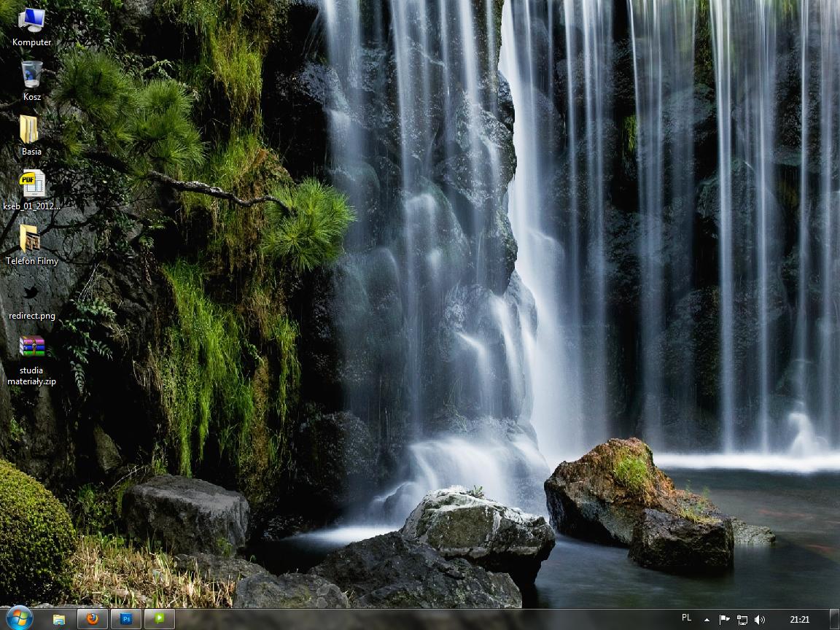840x630 pixels.
Task: Open Windows Explorer from the taskbar
Action: [x=59, y=619]
